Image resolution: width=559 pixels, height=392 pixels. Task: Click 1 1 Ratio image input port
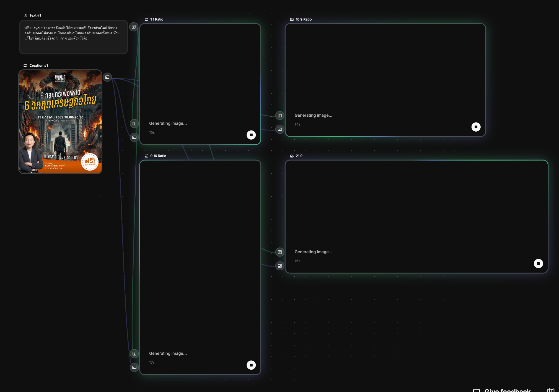(x=134, y=137)
